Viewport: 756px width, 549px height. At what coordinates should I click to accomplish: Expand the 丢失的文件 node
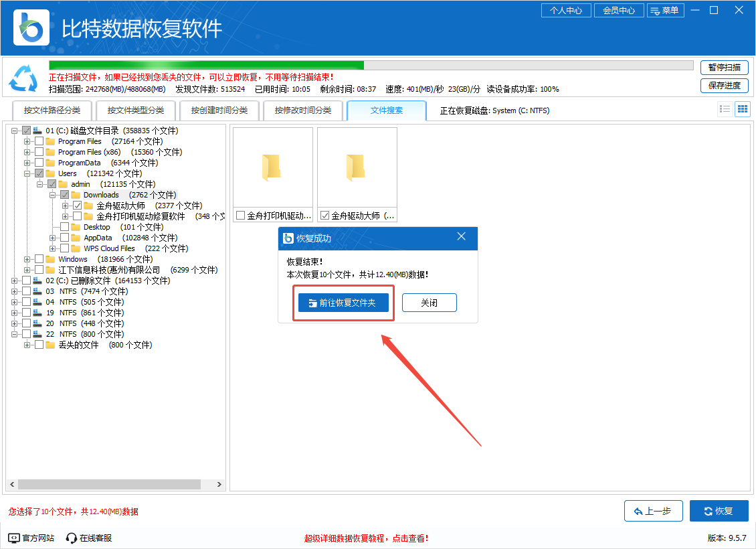tap(27, 345)
